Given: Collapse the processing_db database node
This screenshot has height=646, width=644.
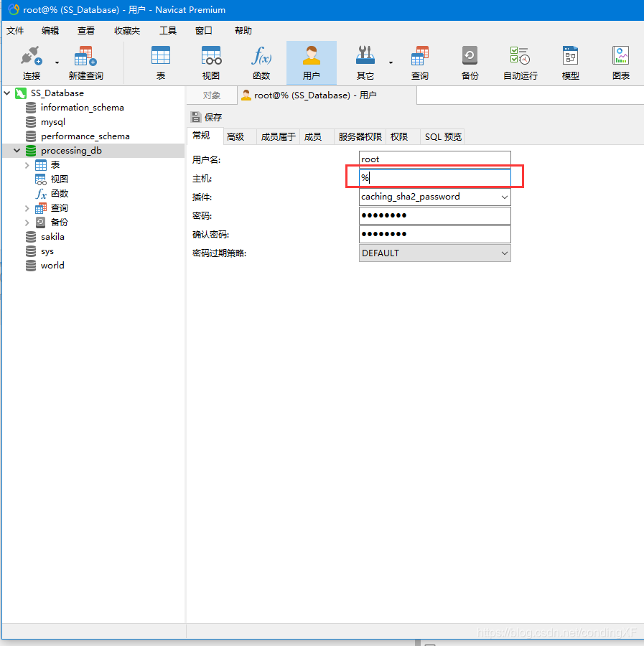Looking at the screenshot, I should click(17, 151).
